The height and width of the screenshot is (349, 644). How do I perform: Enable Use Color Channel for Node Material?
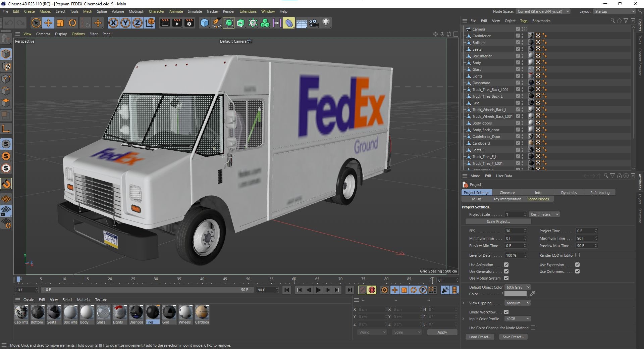click(533, 328)
